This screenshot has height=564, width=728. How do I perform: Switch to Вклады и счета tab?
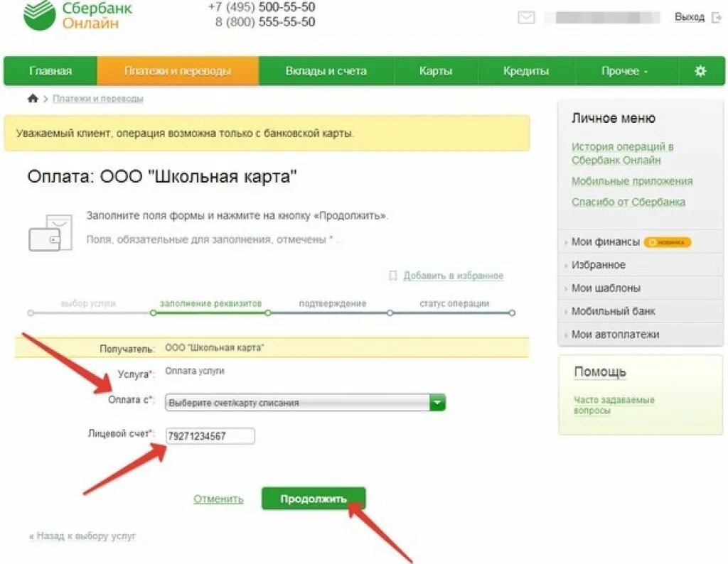point(326,71)
